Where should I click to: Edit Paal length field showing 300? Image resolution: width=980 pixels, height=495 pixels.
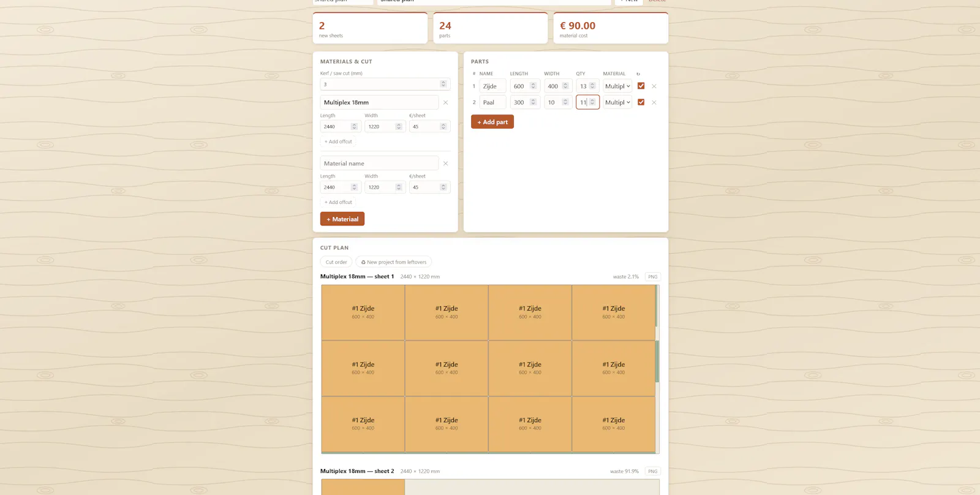click(x=525, y=102)
